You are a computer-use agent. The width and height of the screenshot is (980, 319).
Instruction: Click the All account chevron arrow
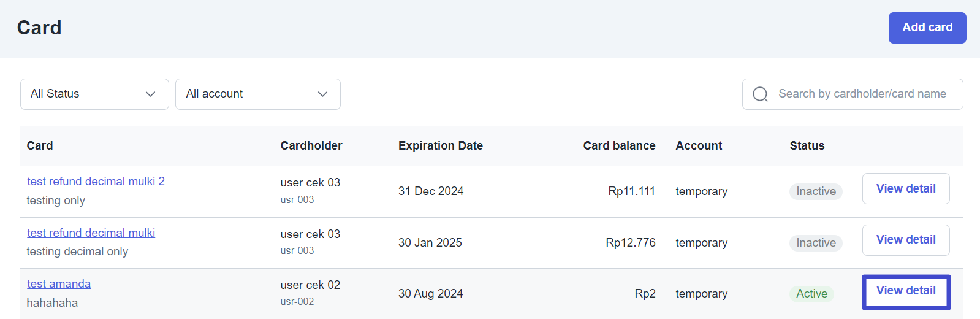(x=322, y=94)
